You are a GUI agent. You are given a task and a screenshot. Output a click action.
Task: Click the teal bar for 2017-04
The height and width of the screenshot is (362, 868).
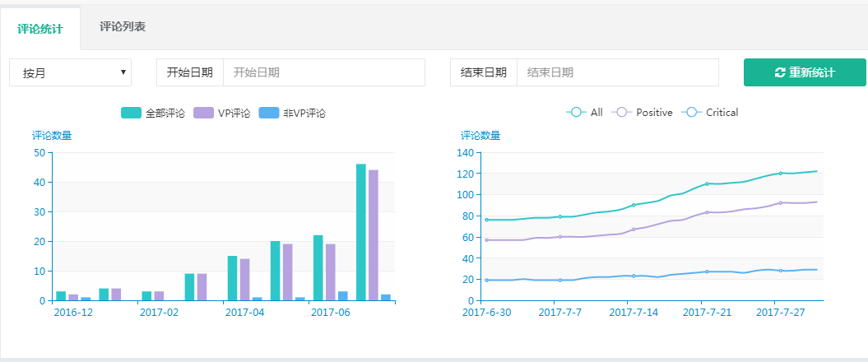[233, 278]
